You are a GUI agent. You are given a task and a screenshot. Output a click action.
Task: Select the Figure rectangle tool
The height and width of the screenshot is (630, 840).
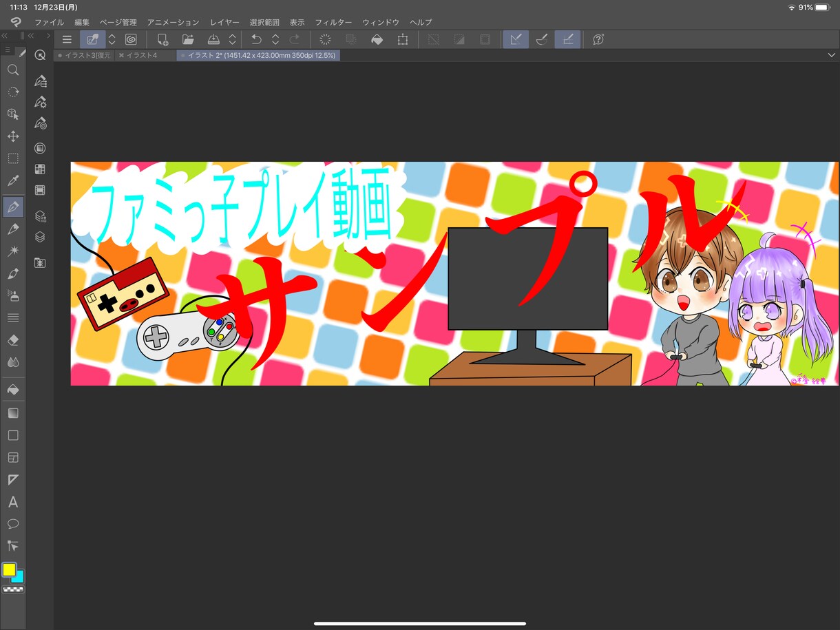click(x=13, y=435)
